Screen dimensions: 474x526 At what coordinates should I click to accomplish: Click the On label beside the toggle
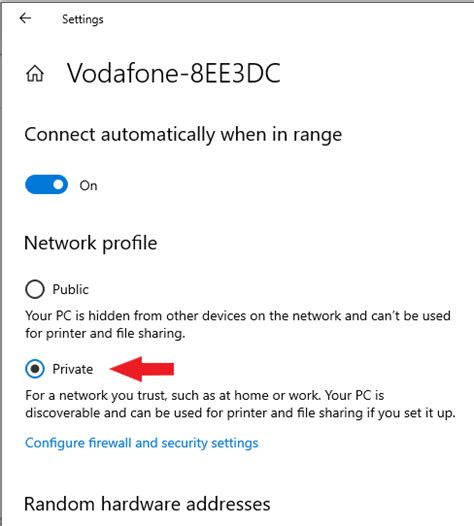88,186
